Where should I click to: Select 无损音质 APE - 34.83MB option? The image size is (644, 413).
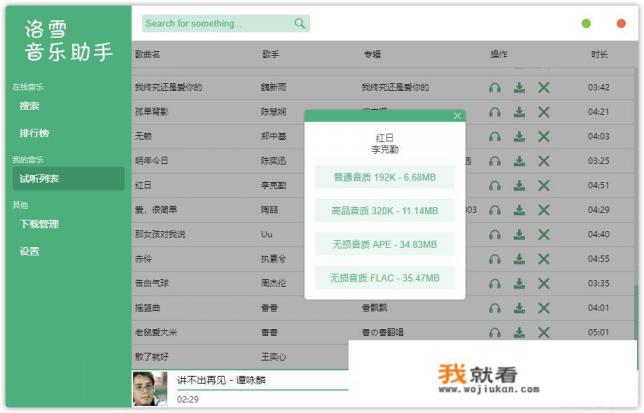385,244
